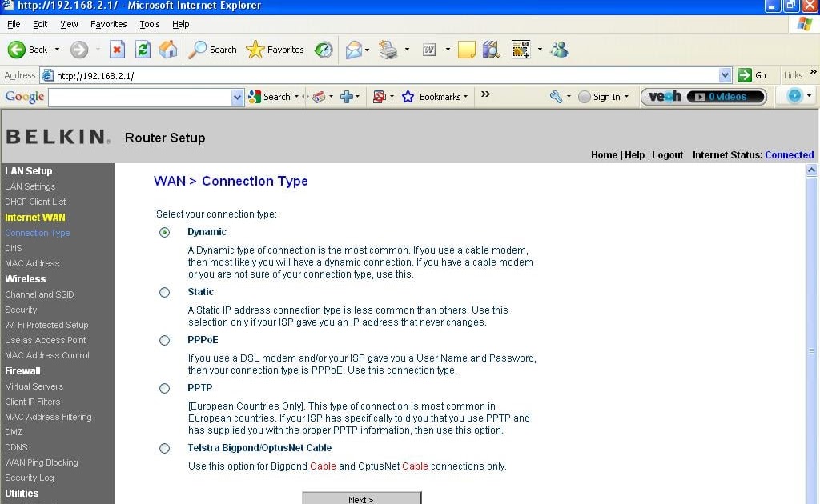Click the Google toolbar share tag icon
The image size is (820, 504).
tap(319, 97)
